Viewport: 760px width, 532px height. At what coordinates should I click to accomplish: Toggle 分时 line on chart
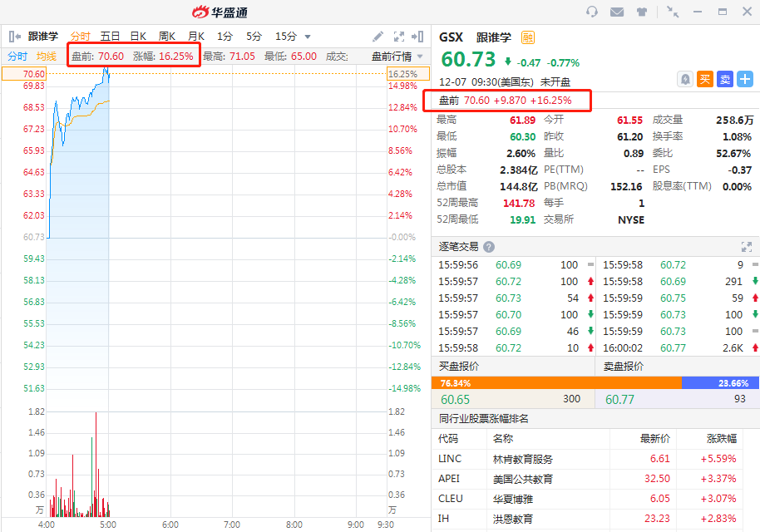click(x=17, y=57)
